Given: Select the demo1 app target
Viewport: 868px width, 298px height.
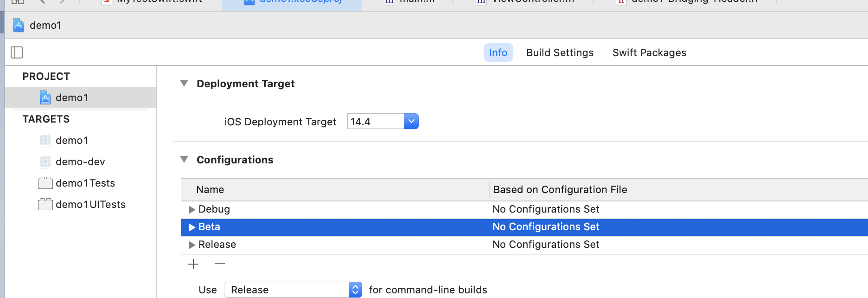Looking at the screenshot, I should [72, 140].
